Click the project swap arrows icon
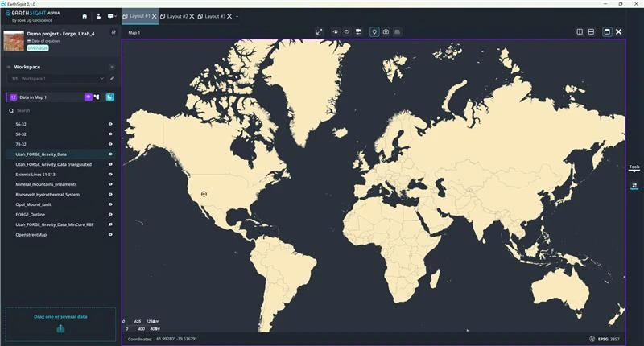644x346 pixels. (114, 32)
